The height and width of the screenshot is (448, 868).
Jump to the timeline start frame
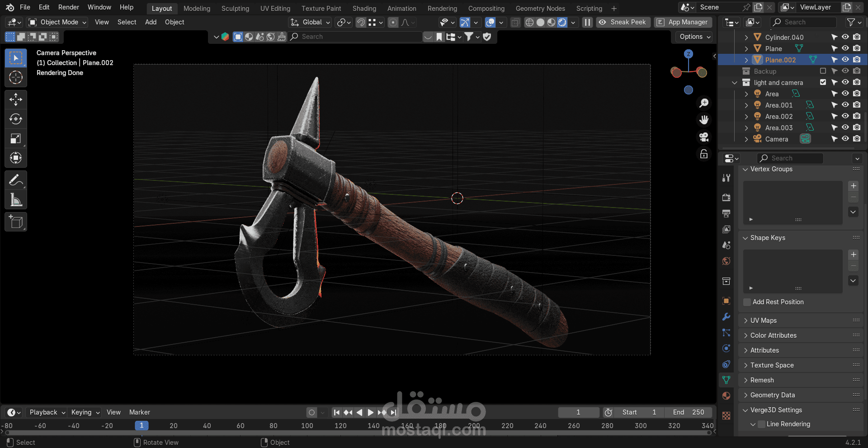(336, 412)
